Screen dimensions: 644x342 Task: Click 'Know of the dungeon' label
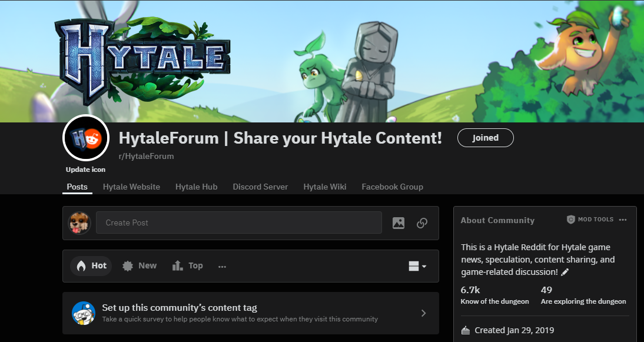click(x=495, y=301)
